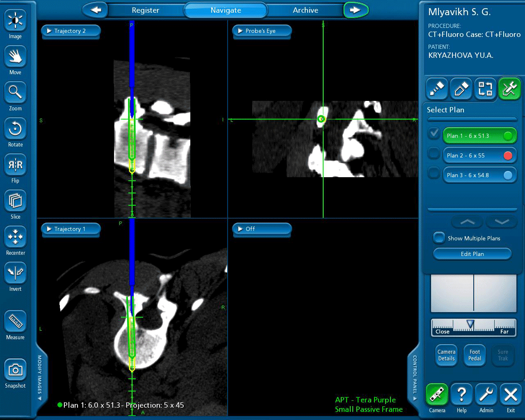Select Plan 1 - 6 x 51.3
The width and height of the screenshot is (525, 420).
click(x=479, y=136)
